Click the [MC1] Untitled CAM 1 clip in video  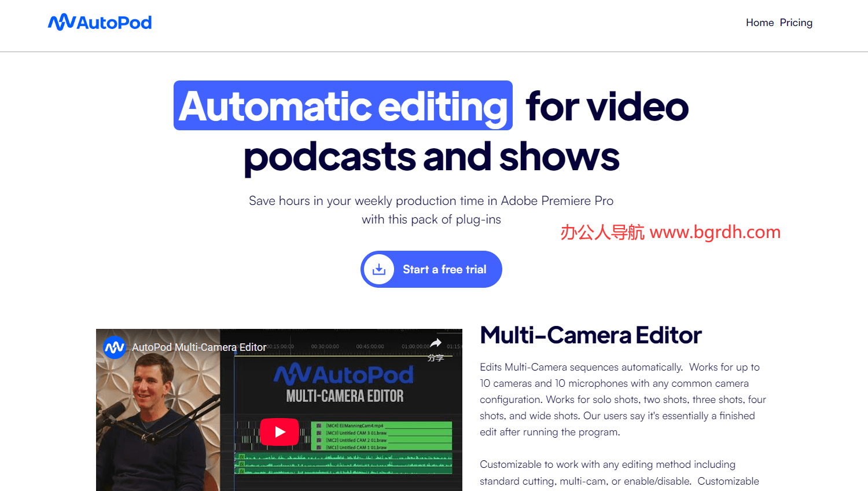(355, 448)
